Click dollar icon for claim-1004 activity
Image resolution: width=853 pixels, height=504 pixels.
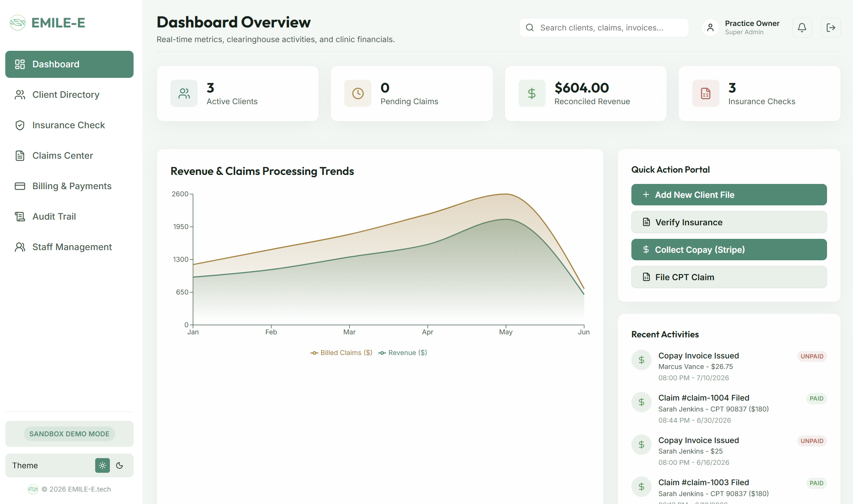[x=642, y=402]
